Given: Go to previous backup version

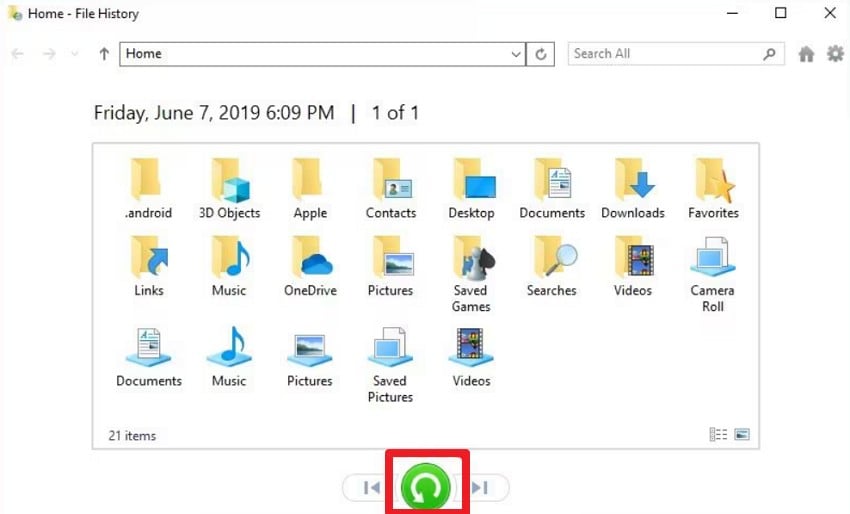Looking at the screenshot, I should (372, 488).
